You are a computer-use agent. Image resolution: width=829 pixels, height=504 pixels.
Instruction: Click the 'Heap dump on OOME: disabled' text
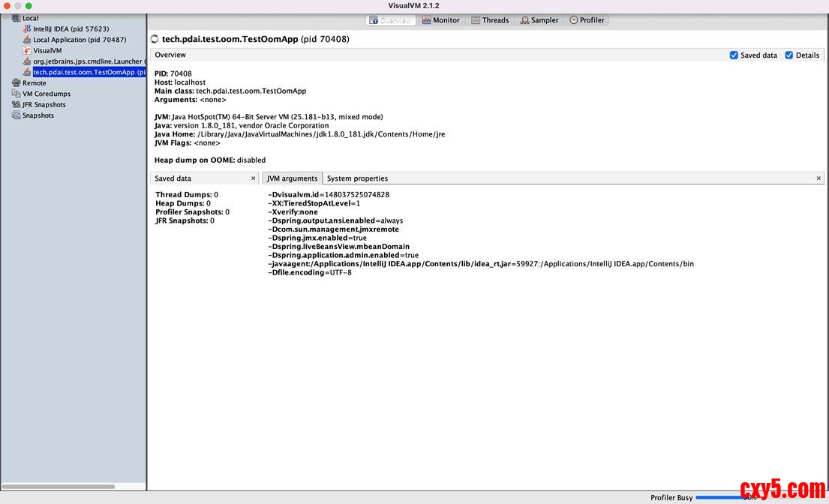[210, 160]
